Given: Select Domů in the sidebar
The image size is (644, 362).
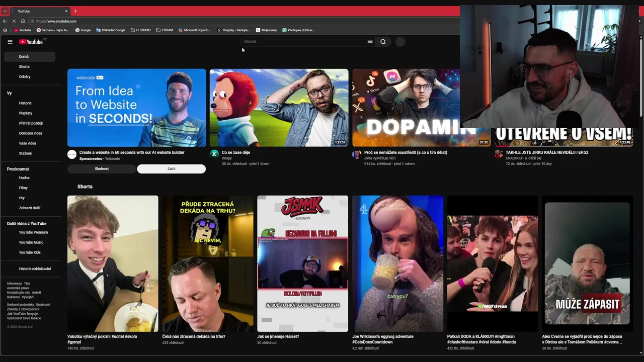Looking at the screenshot, I should [x=29, y=57].
